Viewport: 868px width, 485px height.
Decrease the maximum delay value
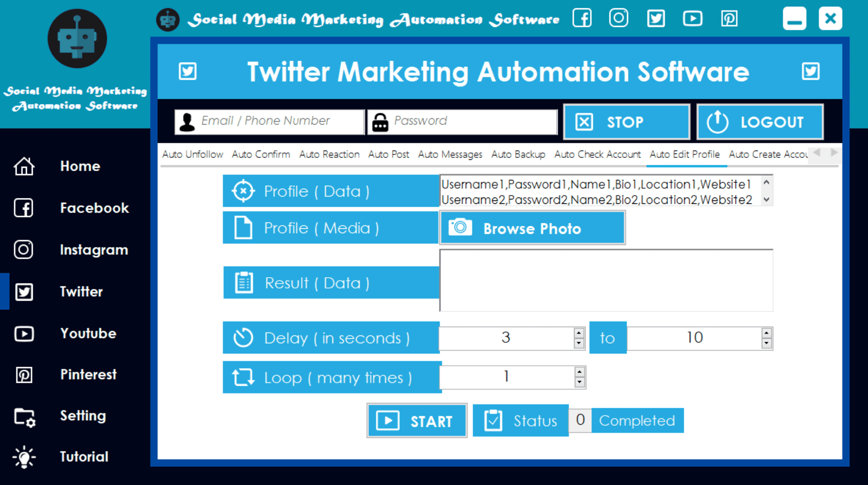[766, 343]
